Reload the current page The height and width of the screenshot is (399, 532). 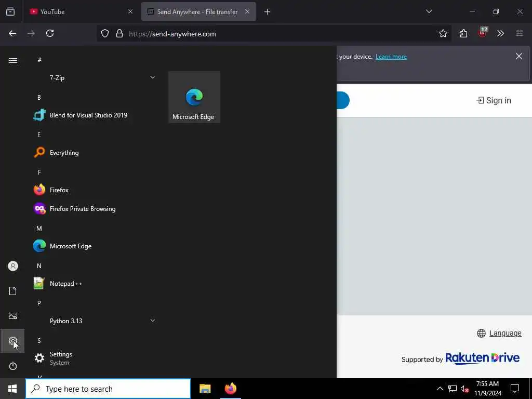click(50, 33)
